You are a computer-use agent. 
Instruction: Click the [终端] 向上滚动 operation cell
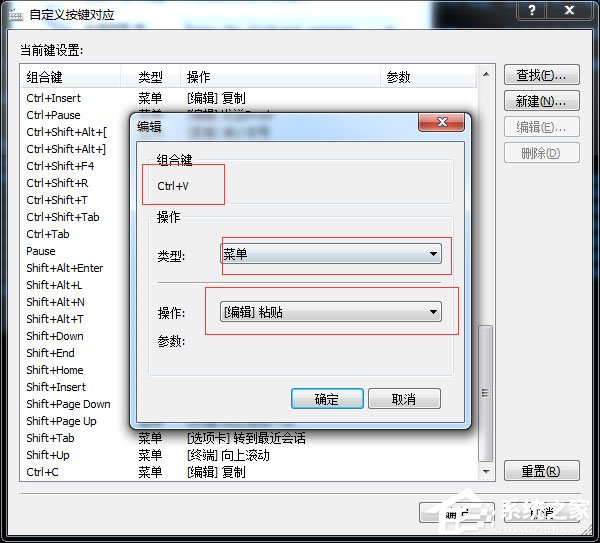click(228, 455)
